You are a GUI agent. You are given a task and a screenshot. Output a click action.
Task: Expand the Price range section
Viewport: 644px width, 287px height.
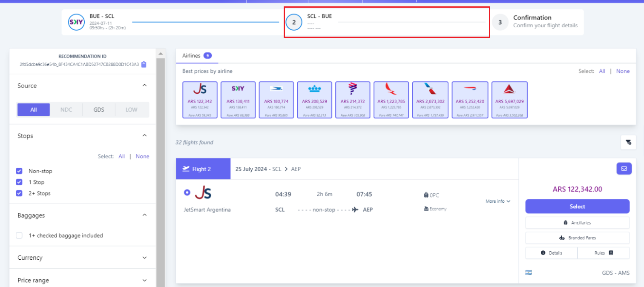144,280
